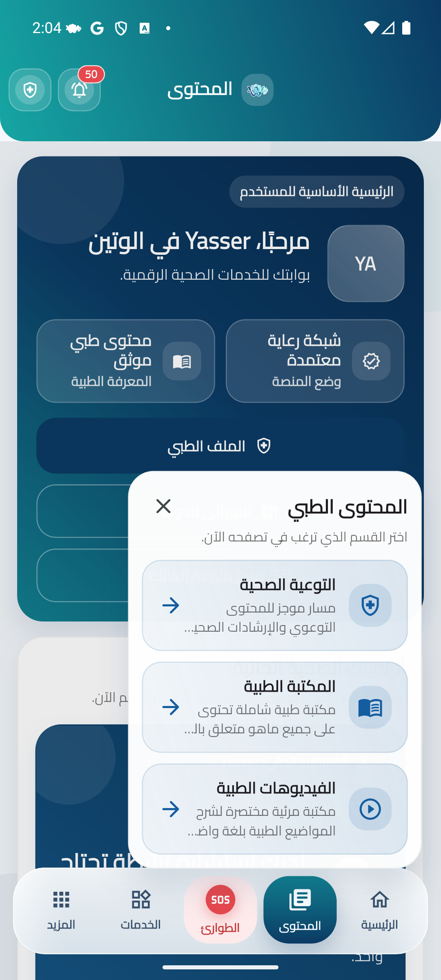This screenshot has height=980, width=441.
Task: Select the المحتوى bottom tab
Action: point(300,910)
